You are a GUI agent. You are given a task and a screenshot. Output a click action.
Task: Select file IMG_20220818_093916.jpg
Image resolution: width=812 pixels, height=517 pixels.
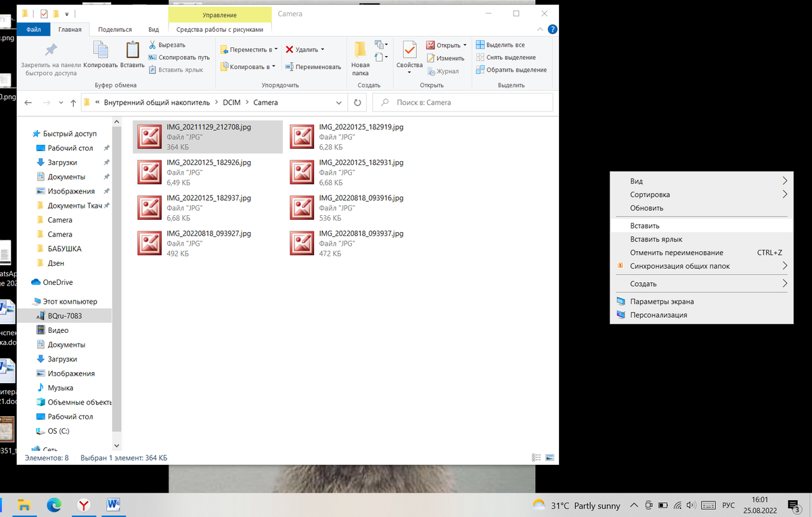[x=361, y=208]
